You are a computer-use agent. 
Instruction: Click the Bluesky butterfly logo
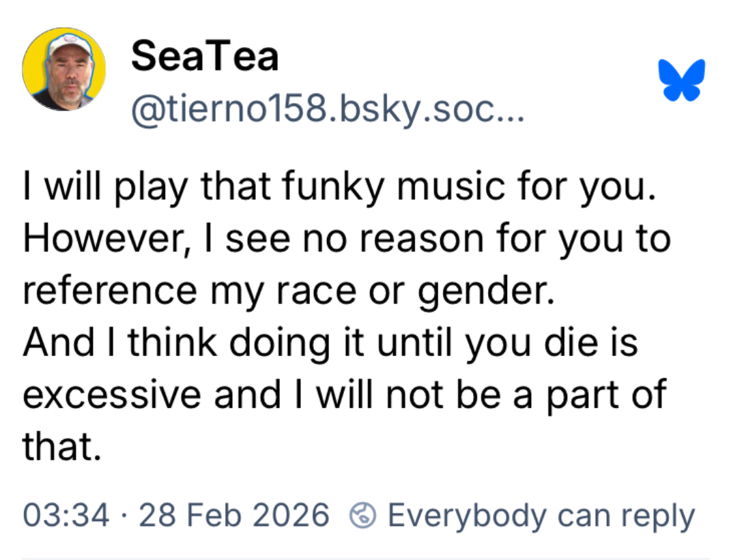click(682, 80)
